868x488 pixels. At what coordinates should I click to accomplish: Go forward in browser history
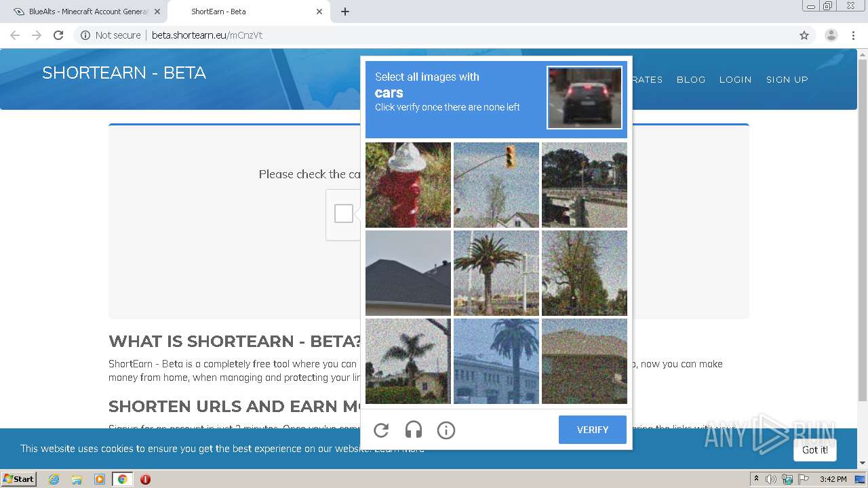(x=37, y=35)
